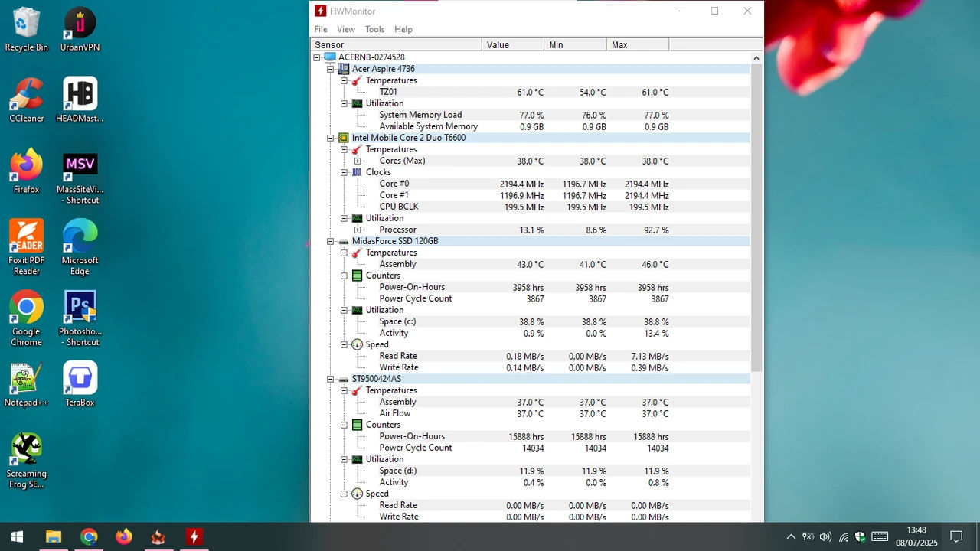This screenshot has width=980, height=551.
Task: Click the Windows Start button
Action: click(17, 536)
